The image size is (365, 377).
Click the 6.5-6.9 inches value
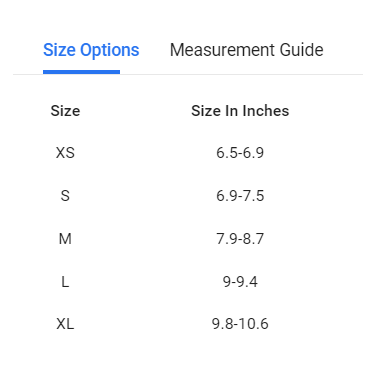[240, 153]
